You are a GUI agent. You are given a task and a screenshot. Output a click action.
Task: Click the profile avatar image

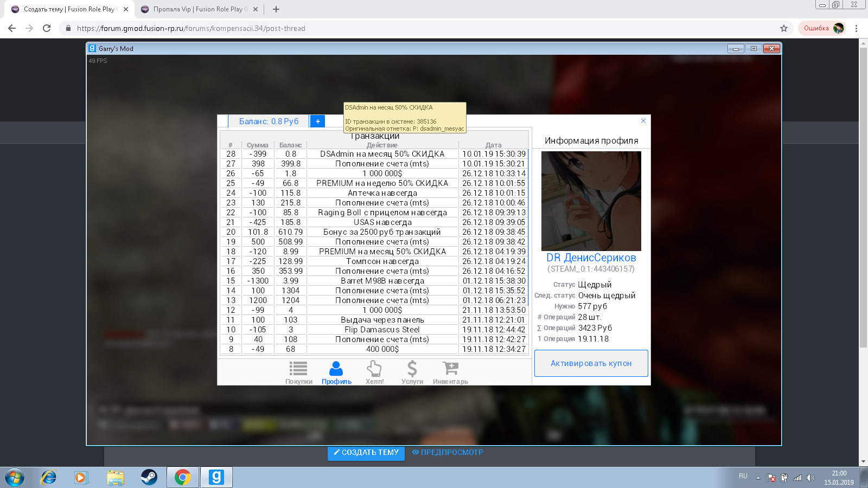[x=591, y=201]
